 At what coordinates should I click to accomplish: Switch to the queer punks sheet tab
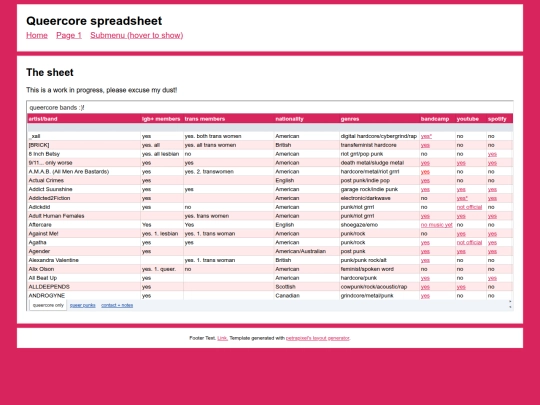83,305
